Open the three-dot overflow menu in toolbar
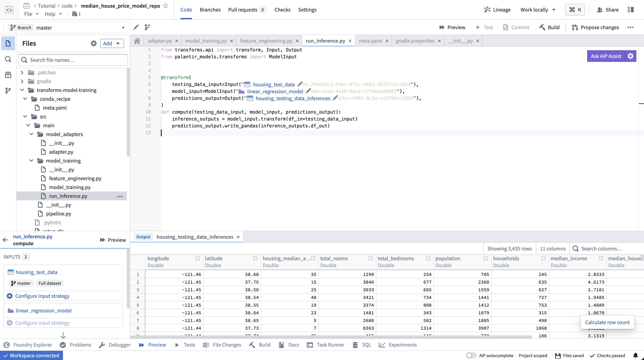Image resolution: width=644 pixels, height=360 pixels. 631,27
